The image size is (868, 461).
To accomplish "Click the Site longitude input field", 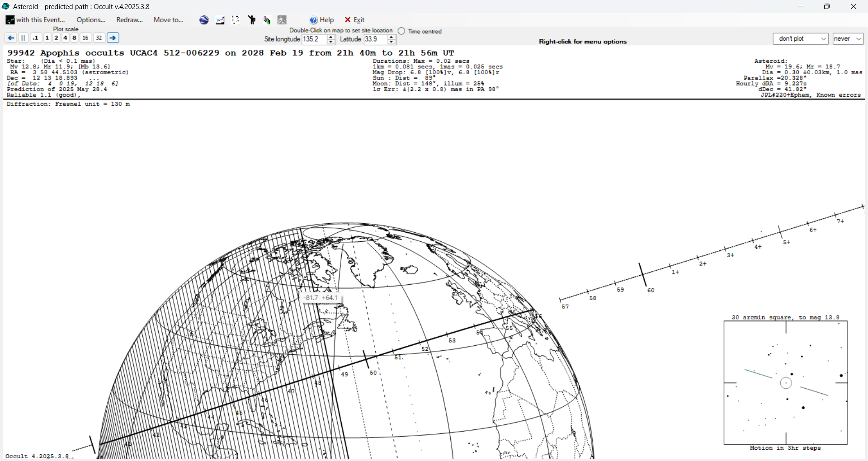I will point(314,39).
